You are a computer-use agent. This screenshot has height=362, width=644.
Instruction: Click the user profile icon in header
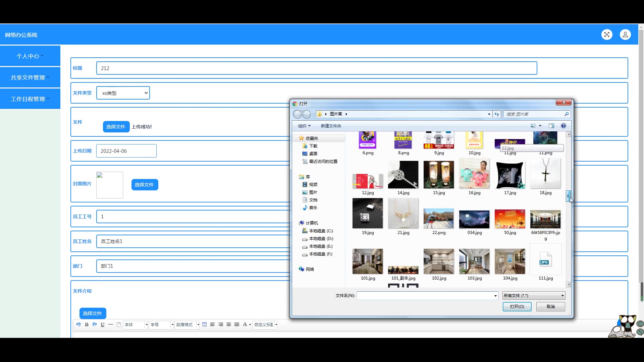(625, 35)
